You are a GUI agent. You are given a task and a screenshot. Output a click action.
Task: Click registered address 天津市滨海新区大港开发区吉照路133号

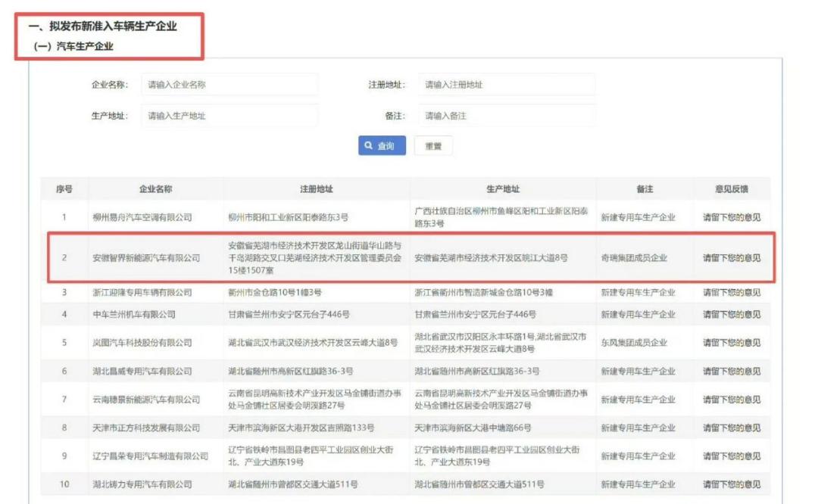click(x=301, y=428)
